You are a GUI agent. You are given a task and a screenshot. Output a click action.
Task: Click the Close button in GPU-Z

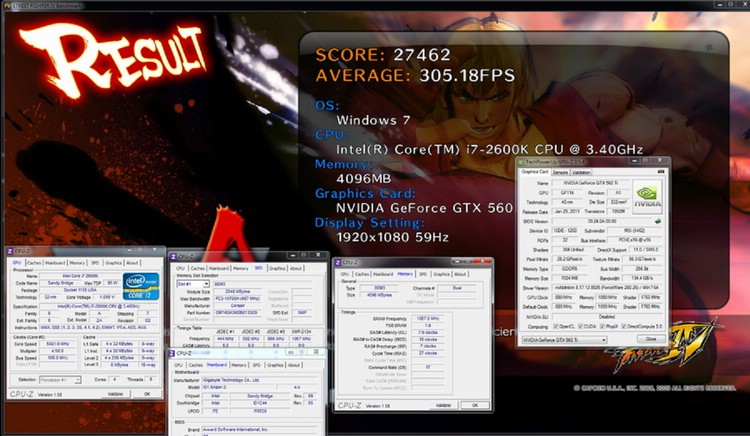651,338
